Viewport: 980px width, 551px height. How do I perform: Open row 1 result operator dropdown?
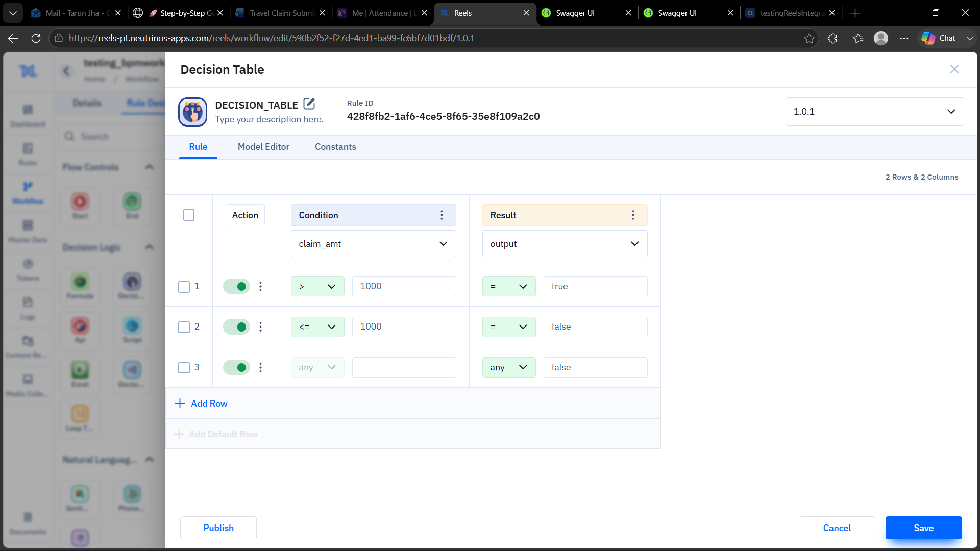(509, 286)
